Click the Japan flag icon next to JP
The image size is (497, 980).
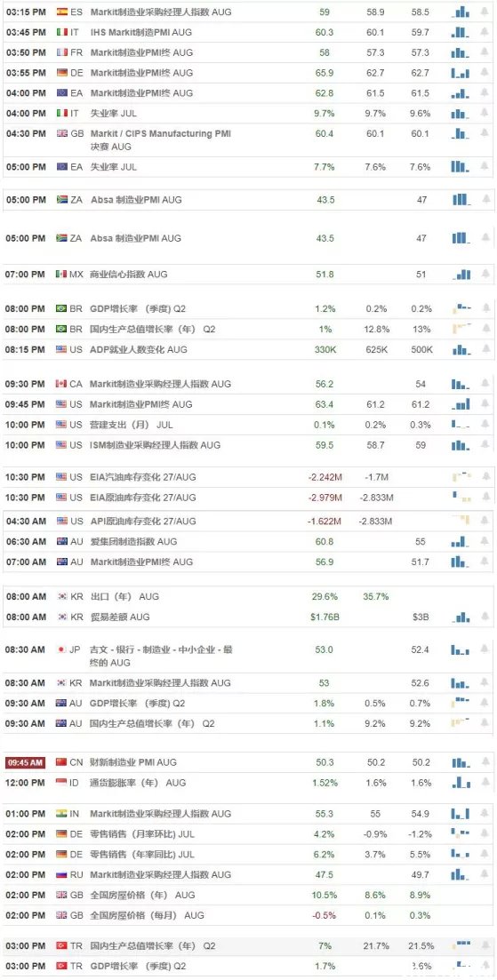[62, 650]
